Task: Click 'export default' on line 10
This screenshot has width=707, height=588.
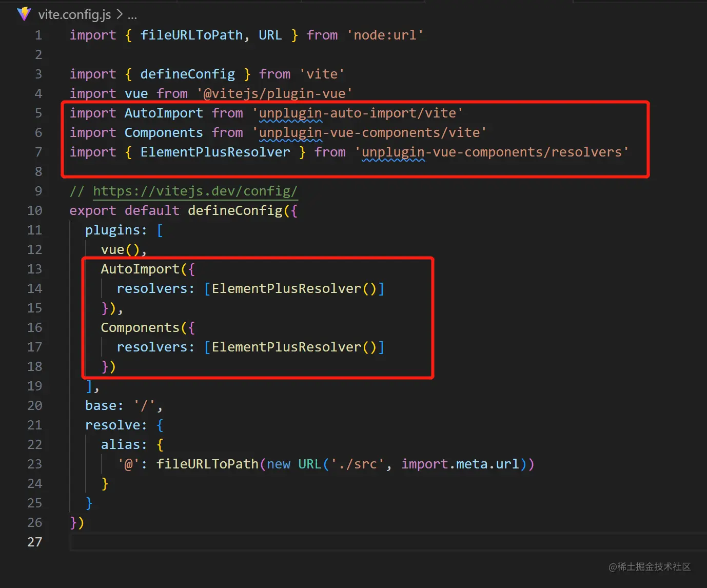Action: pos(124,210)
